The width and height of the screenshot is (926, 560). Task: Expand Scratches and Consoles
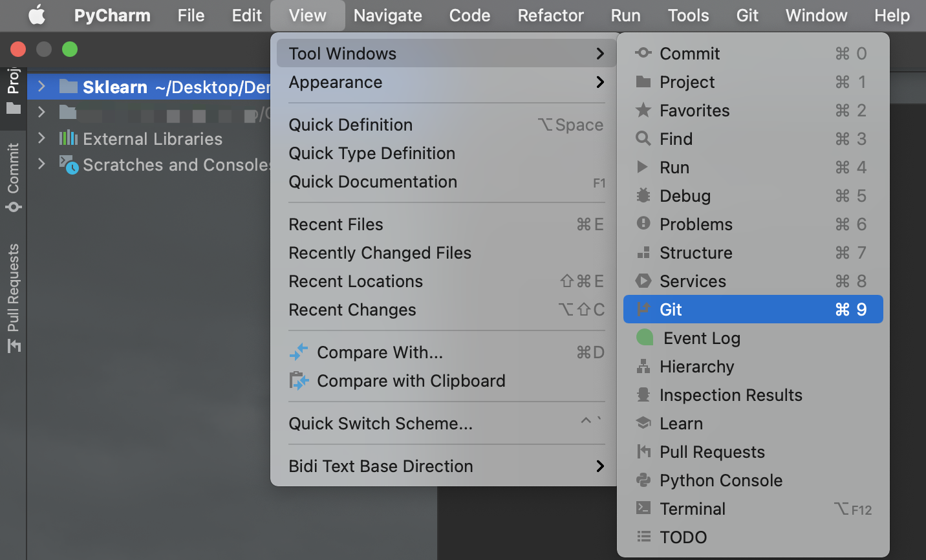[x=41, y=165]
